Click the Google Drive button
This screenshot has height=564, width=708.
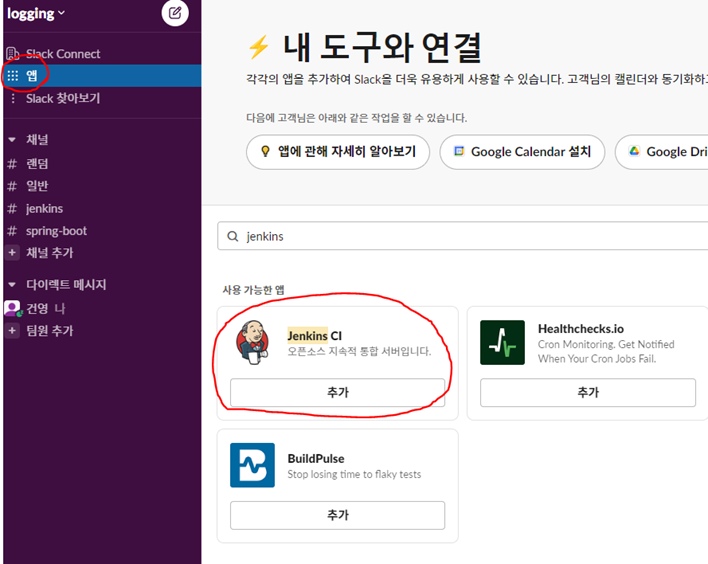(x=662, y=152)
